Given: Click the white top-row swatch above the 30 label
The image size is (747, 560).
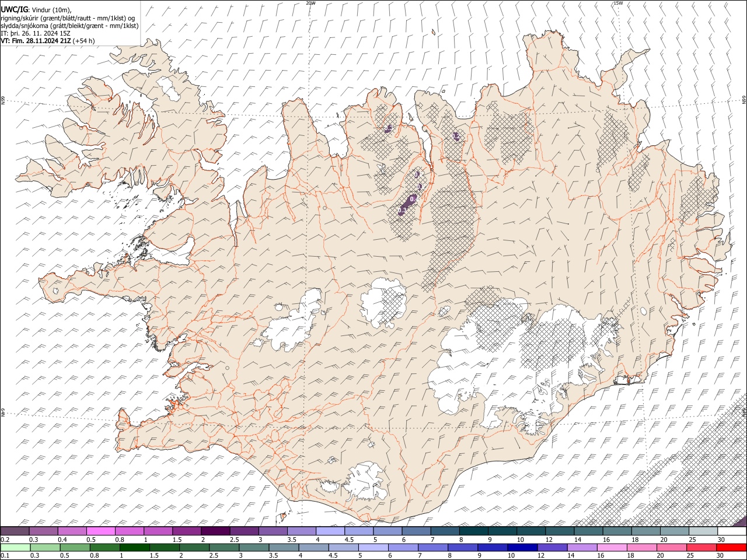Looking at the screenshot, I should click(732, 531).
